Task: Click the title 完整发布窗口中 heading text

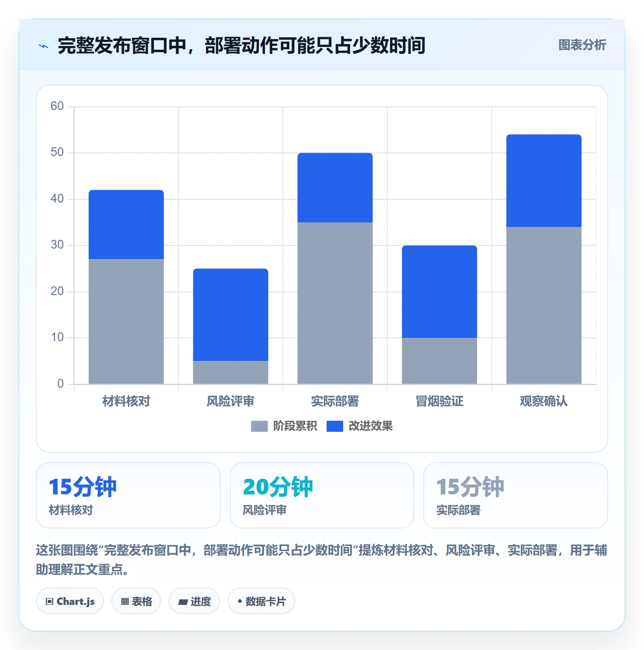Action: point(241,46)
